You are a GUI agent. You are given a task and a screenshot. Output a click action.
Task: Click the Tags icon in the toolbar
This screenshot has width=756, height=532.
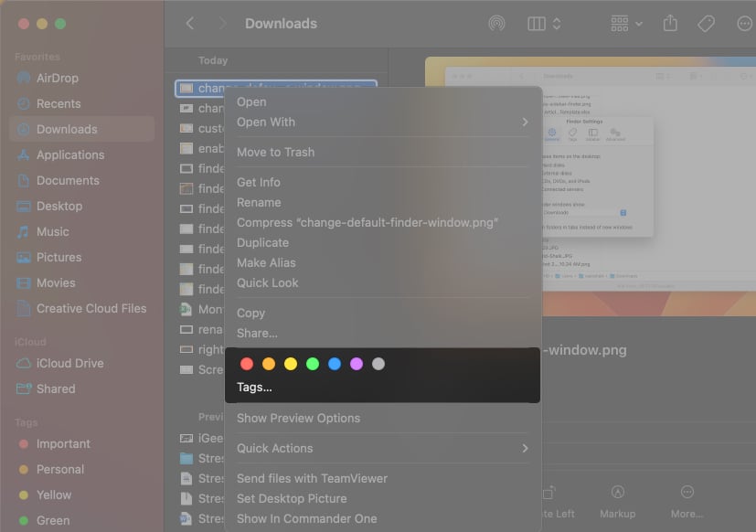click(706, 24)
